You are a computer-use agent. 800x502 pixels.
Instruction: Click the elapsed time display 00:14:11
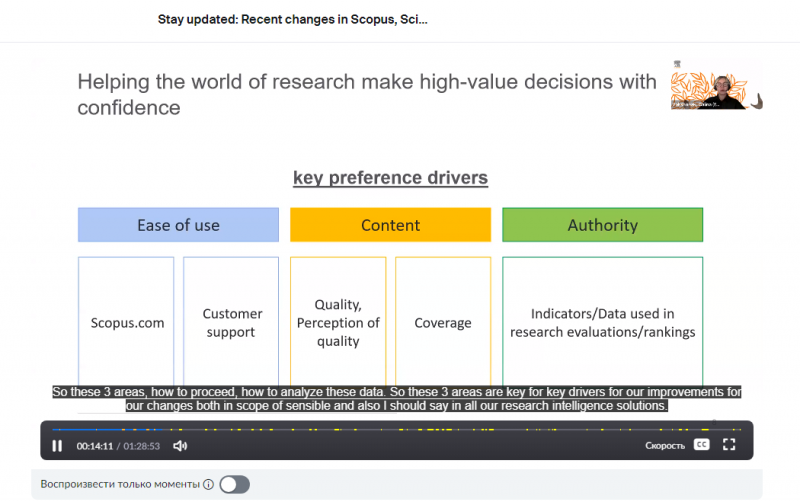click(x=96, y=446)
